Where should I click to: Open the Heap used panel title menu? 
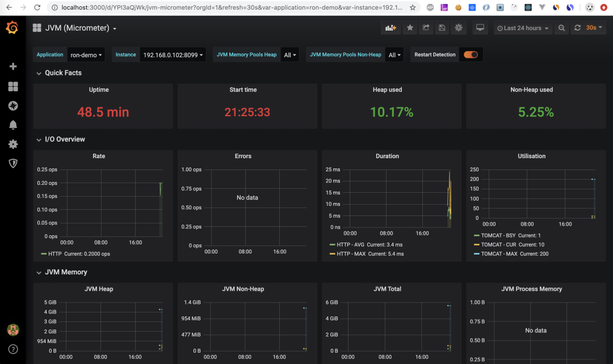coord(388,90)
